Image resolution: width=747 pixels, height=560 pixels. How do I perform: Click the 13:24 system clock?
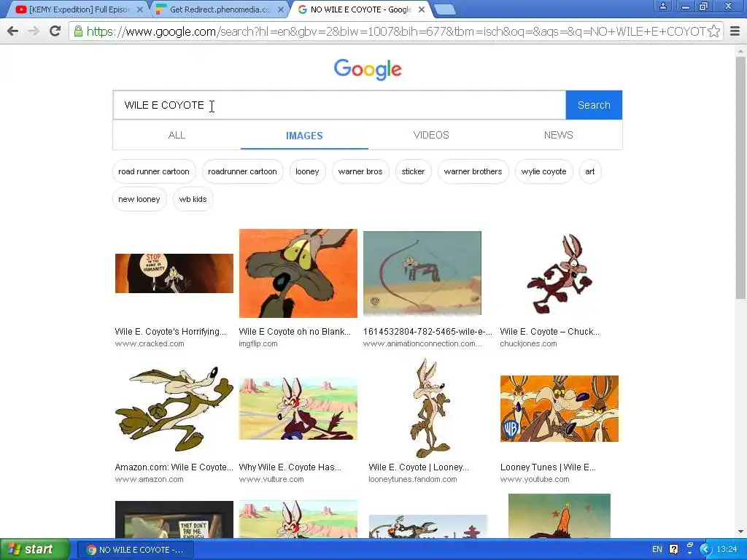(727, 550)
